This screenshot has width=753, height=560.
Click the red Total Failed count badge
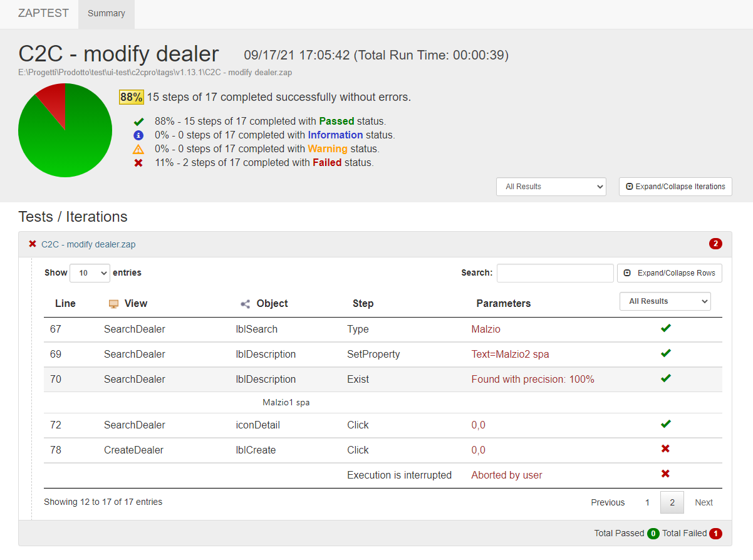715,534
